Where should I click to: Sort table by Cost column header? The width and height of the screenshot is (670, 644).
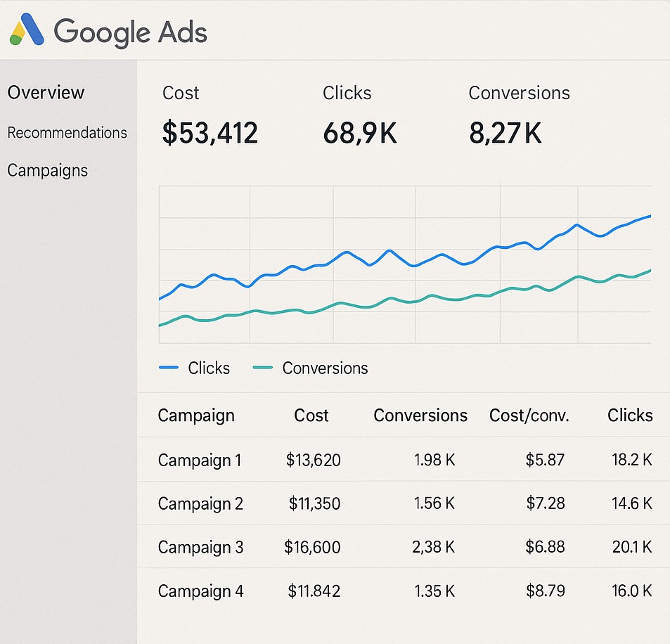pyautogui.click(x=311, y=416)
